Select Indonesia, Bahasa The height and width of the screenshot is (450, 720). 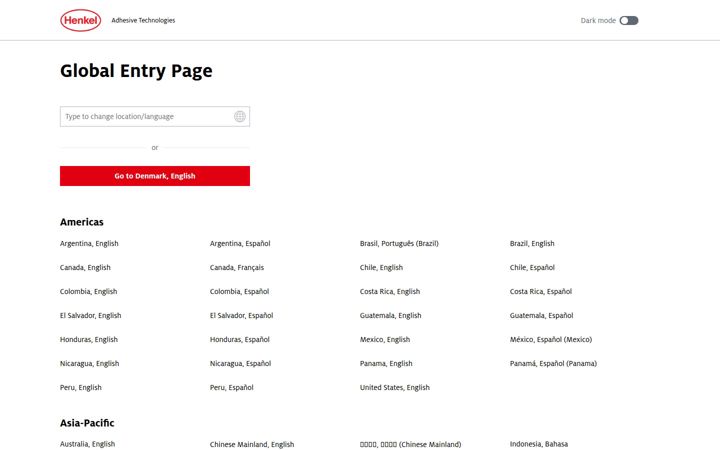[x=539, y=444]
